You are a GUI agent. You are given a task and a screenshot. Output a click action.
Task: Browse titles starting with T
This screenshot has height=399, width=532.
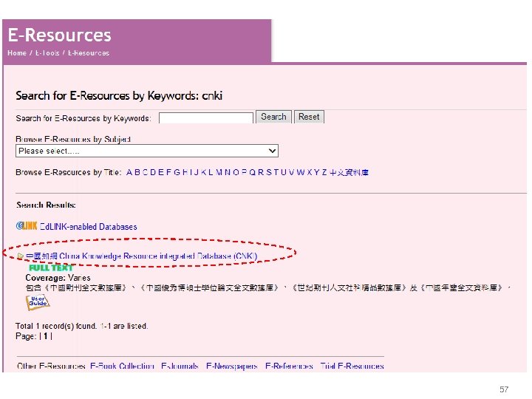(x=276, y=172)
